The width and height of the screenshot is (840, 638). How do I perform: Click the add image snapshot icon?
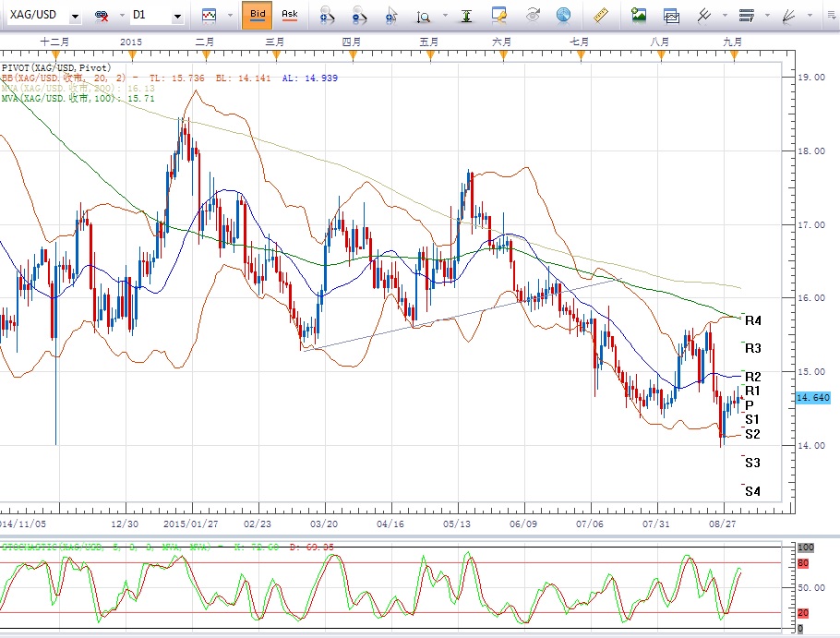click(639, 15)
